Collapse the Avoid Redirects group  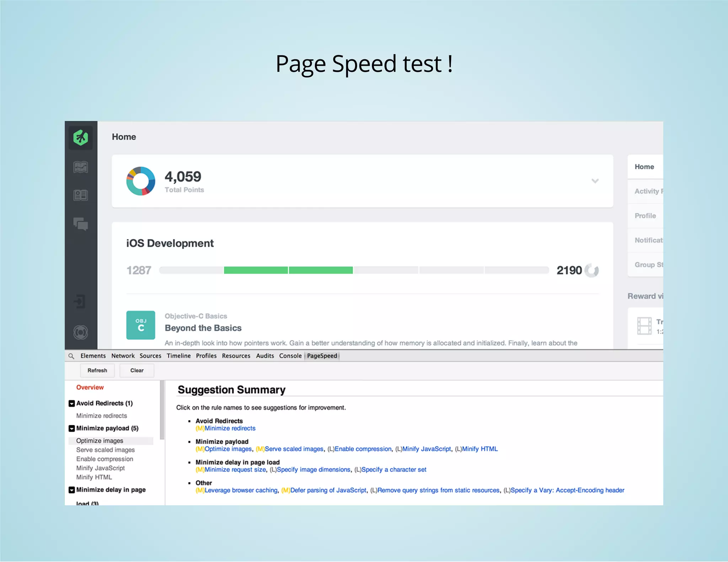click(72, 404)
